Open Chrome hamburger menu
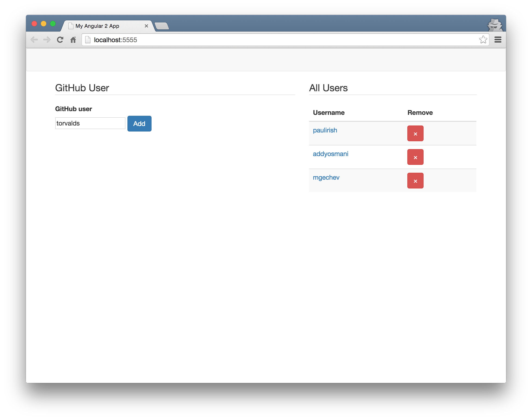The width and height of the screenshot is (532, 420). pyautogui.click(x=498, y=40)
